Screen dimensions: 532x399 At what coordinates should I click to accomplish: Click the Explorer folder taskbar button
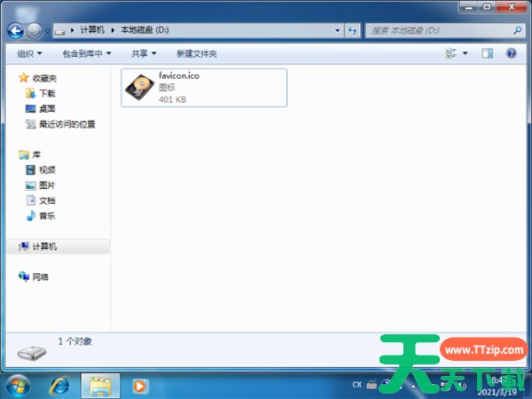[x=100, y=386]
